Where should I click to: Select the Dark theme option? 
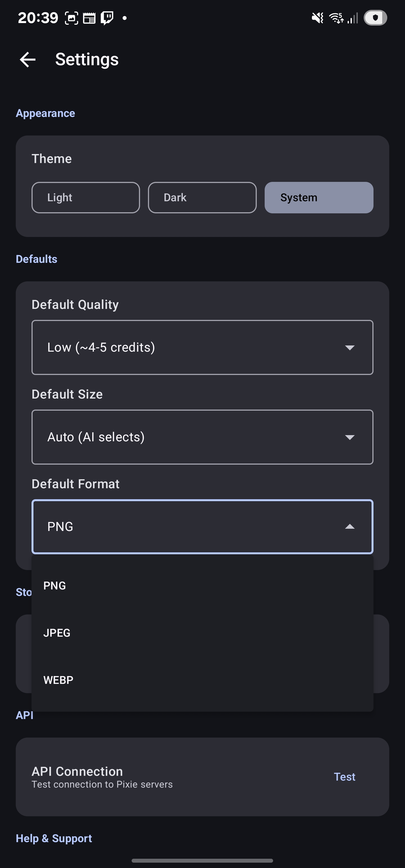click(x=202, y=197)
